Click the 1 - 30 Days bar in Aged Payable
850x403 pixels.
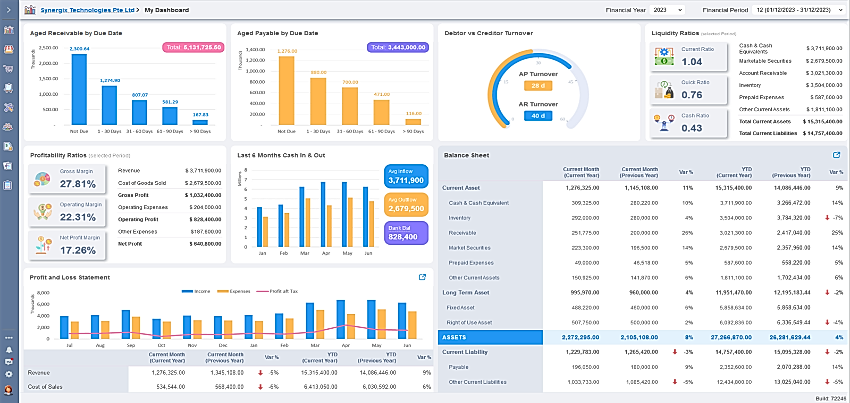318,101
